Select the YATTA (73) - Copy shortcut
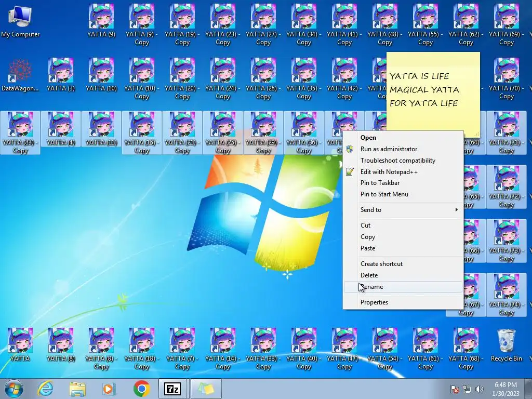 click(x=506, y=241)
